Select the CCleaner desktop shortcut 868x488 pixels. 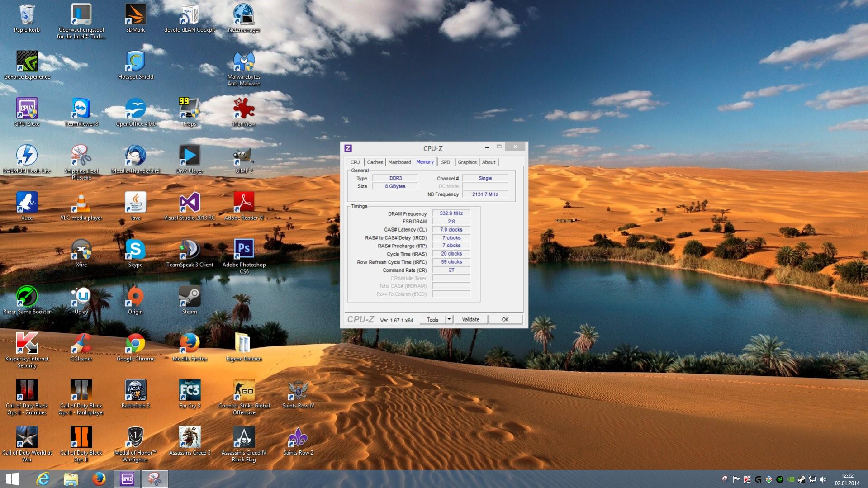81,348
